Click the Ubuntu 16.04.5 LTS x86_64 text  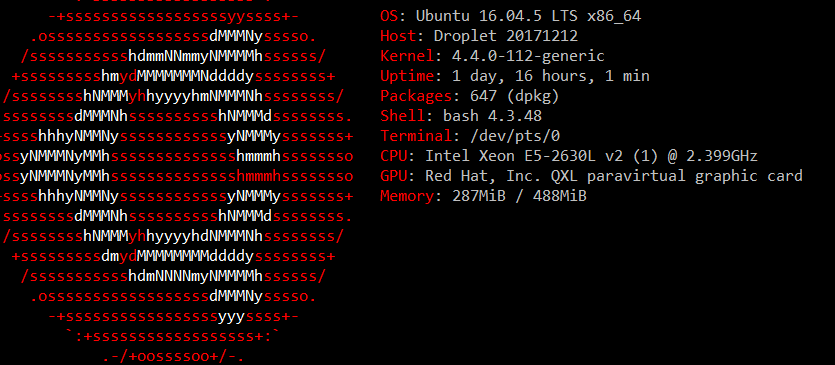528,17
